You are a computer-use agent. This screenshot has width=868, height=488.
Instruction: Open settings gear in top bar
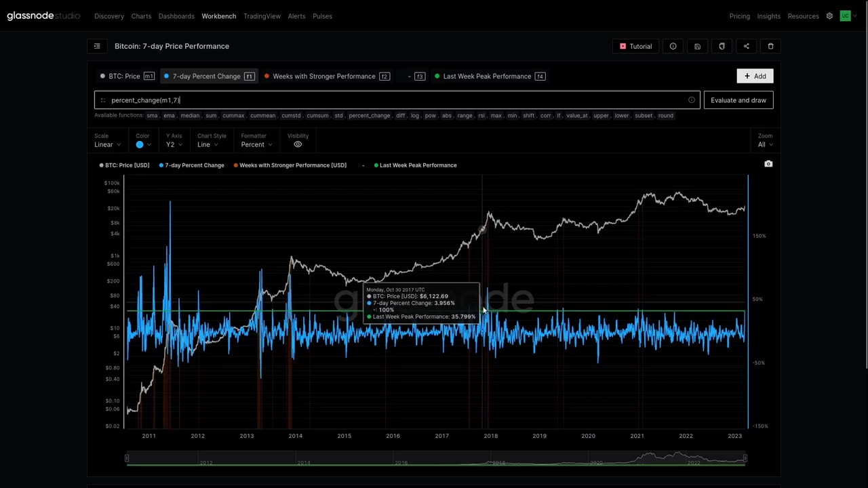pos(829,16)
